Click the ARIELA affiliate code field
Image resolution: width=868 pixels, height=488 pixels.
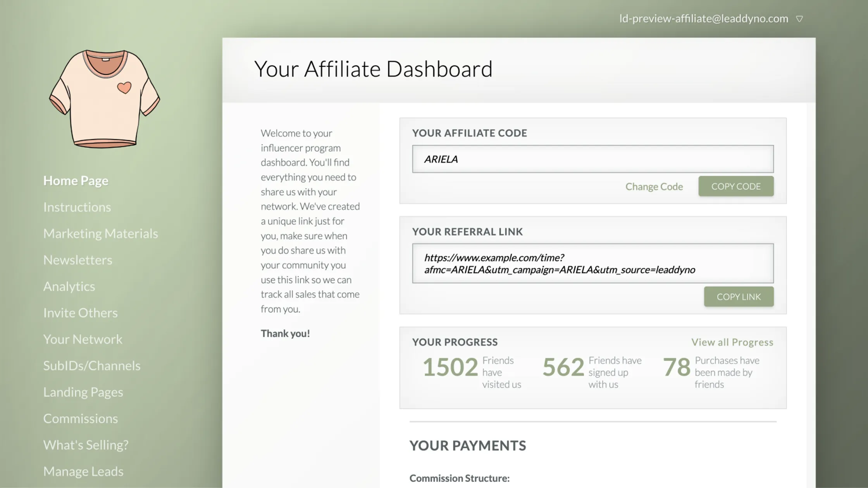[592, 159]
